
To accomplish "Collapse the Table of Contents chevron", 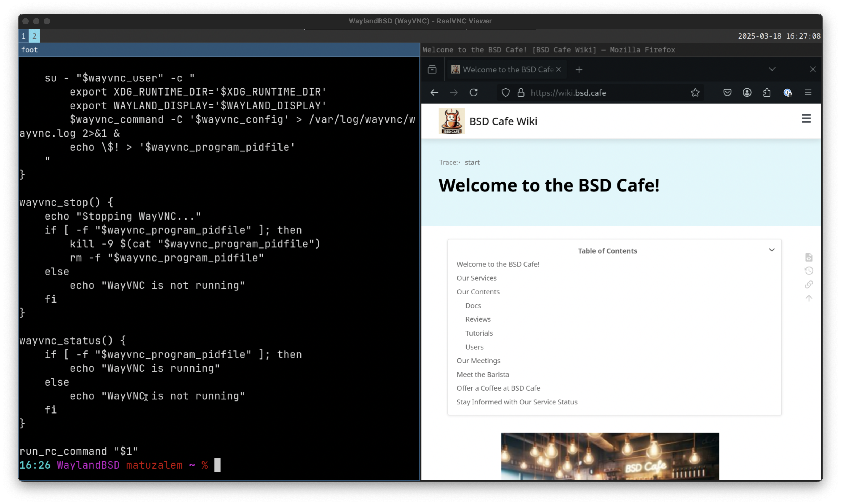I will point(771,250).
